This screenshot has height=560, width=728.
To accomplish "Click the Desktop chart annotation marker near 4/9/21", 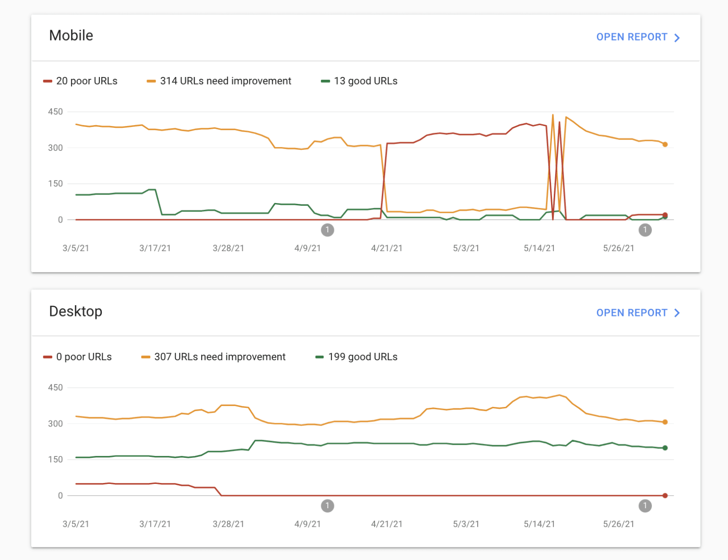I will tap(327, 505).
